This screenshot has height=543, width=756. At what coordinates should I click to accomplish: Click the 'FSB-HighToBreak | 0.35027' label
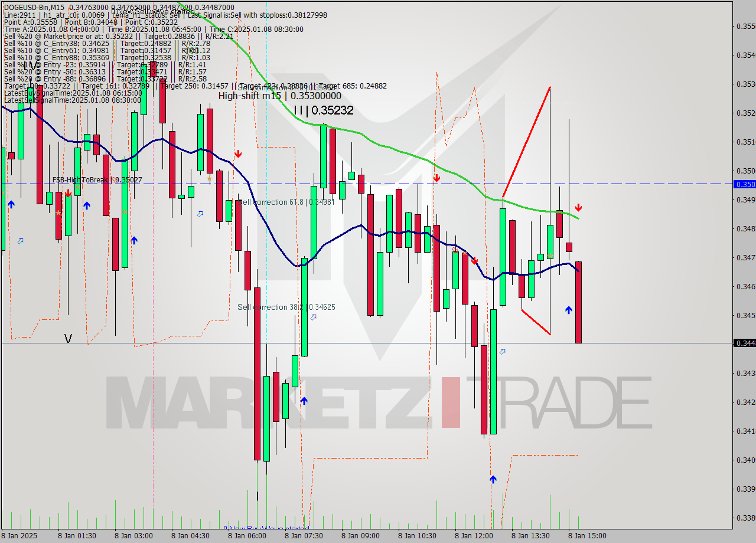point(97,179)
